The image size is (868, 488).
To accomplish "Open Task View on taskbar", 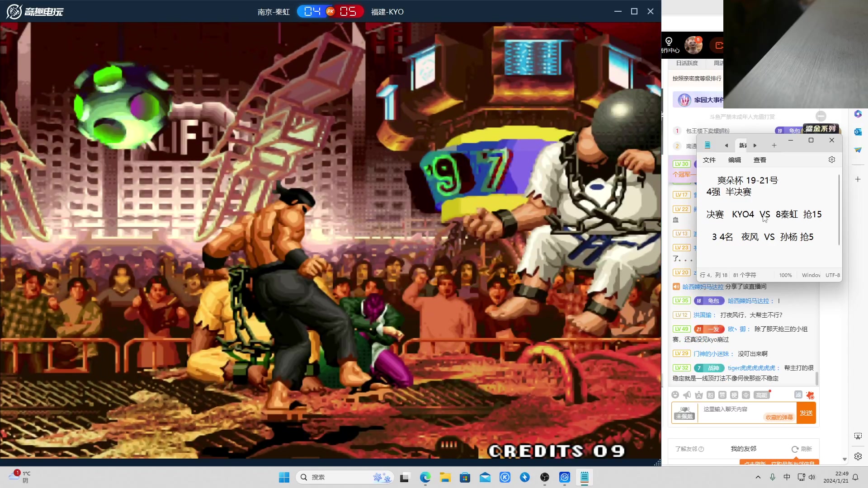I will pyautogui.click(x=405, y=477).
